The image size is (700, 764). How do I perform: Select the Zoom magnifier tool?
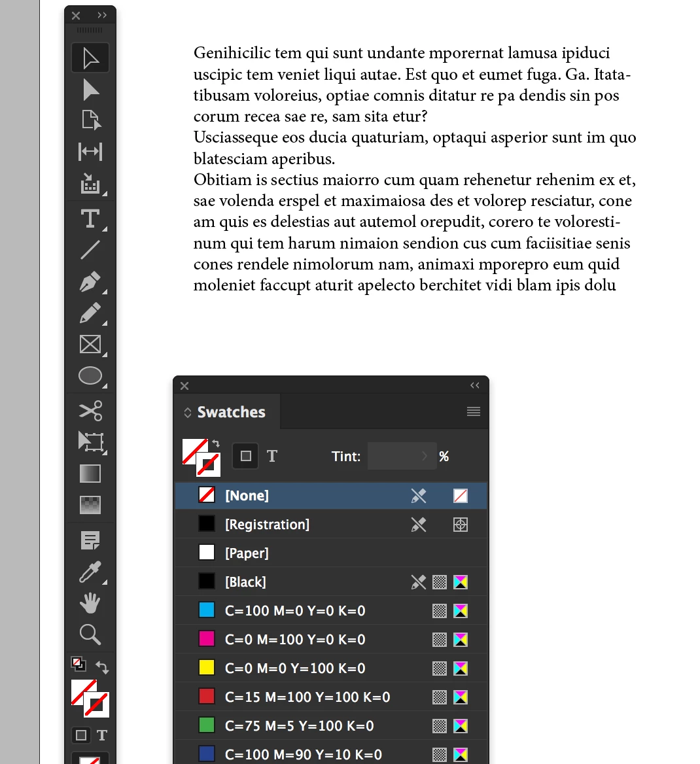point(91,635)
